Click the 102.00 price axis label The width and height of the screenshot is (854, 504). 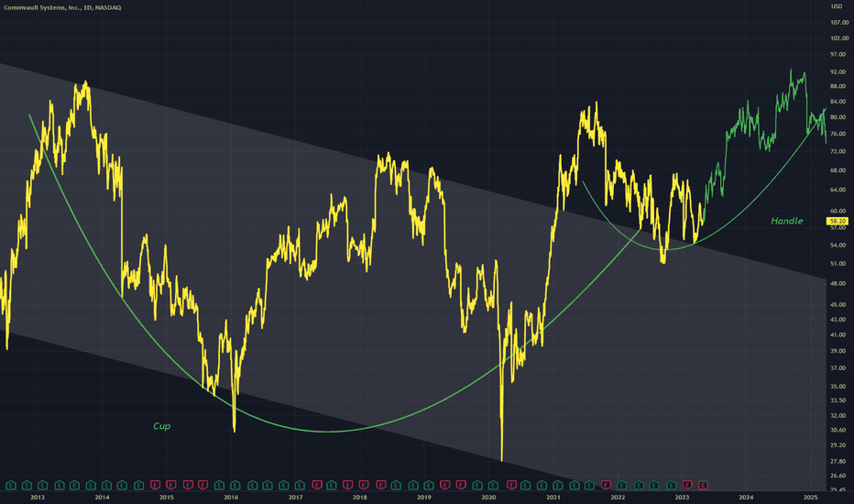coord(839,38)
